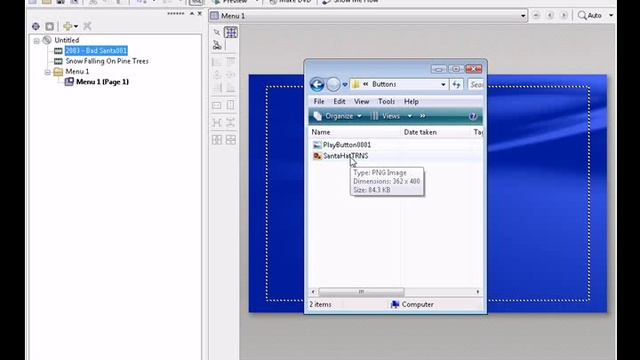Image resolution: width=640 pixels, height=360 pixels.
Task: Collapse the Untitled project tree node
Action: [x=37, y=40]
